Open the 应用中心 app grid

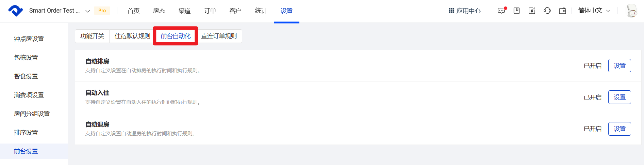(x=464, y=11)
